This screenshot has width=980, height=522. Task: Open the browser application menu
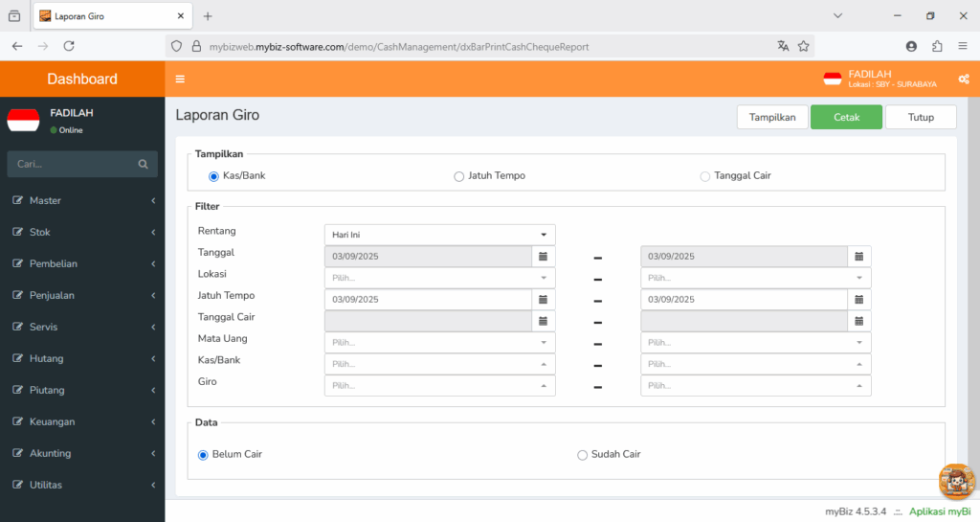pos(963,46)
